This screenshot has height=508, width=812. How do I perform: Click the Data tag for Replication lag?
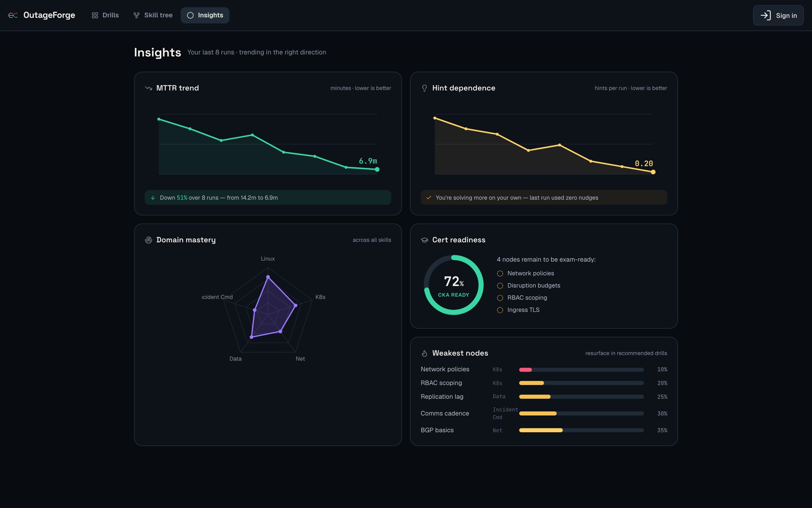click(499, 397)
